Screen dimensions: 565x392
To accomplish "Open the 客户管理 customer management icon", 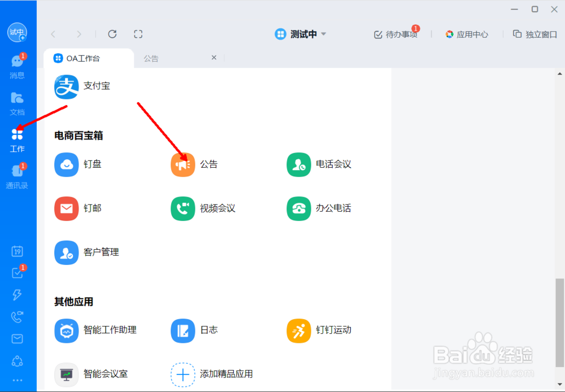I will pyautogui.click(x=66, y=252).
